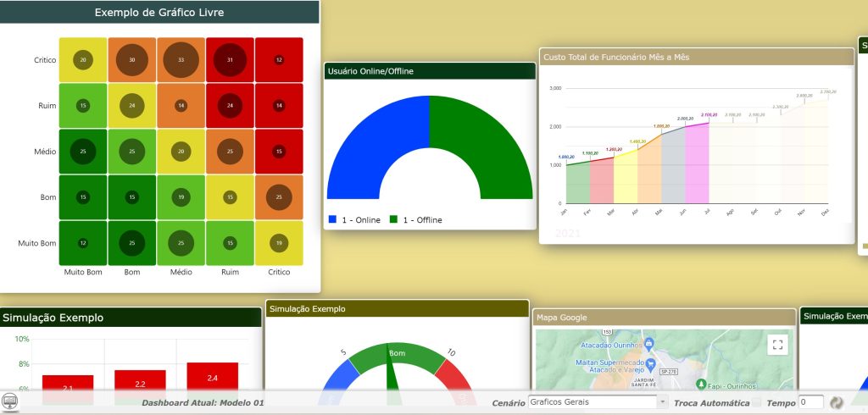Click the Fapi - Ourinhos park pin
This screenshot has height=415, width=868.
point(701,384)
